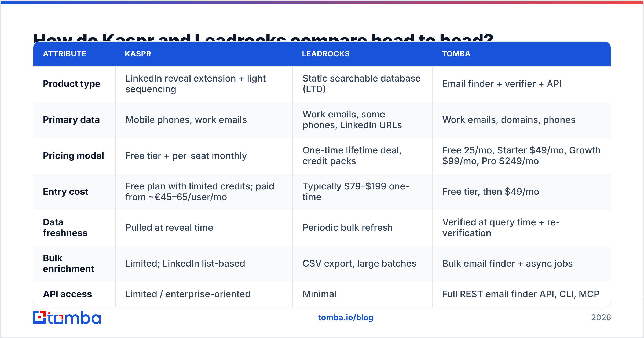Click the Bulk enrichment row label
Screen dimensions: 644x338
(x=68, y=263)
